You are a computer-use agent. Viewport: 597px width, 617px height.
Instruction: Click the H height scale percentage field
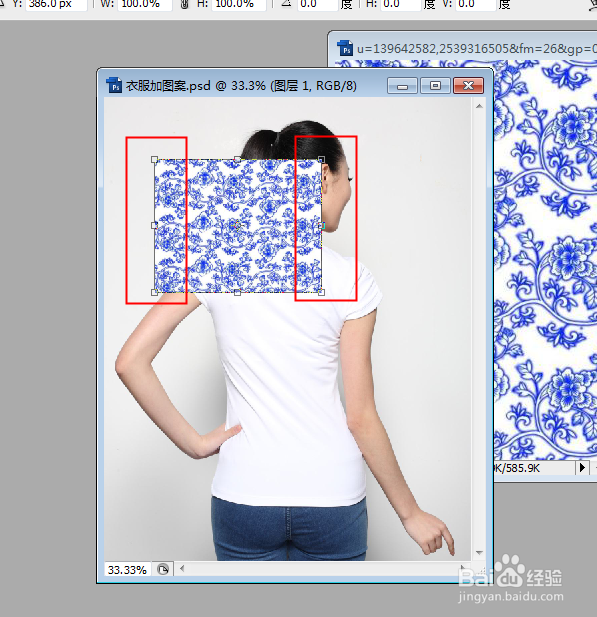click(x=239, y=4)
